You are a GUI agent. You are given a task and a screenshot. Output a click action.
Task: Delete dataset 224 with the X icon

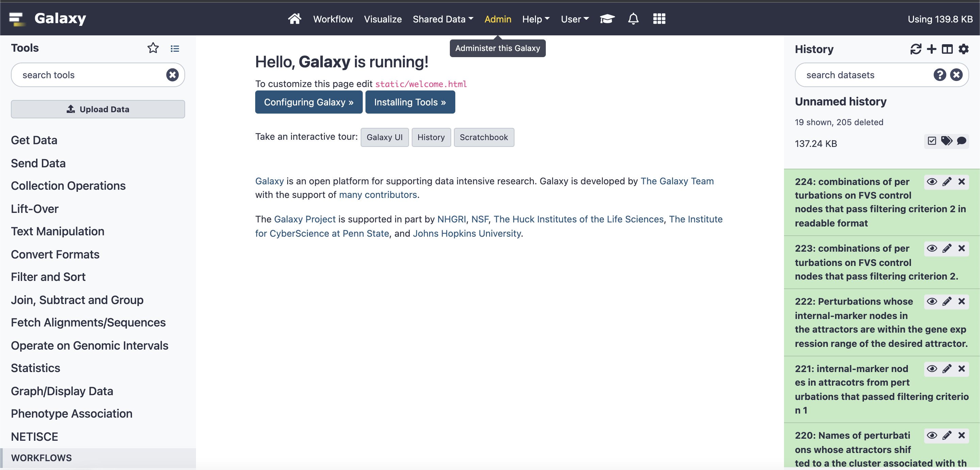click(x=961, y=181)
